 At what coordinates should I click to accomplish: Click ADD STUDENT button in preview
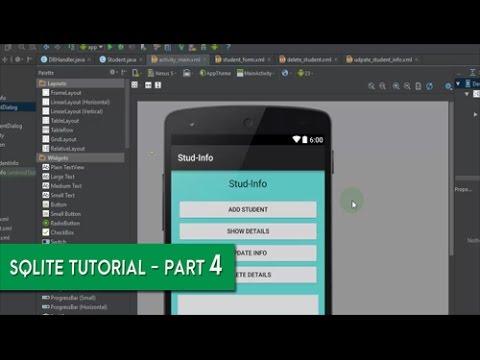click(248, 209)
